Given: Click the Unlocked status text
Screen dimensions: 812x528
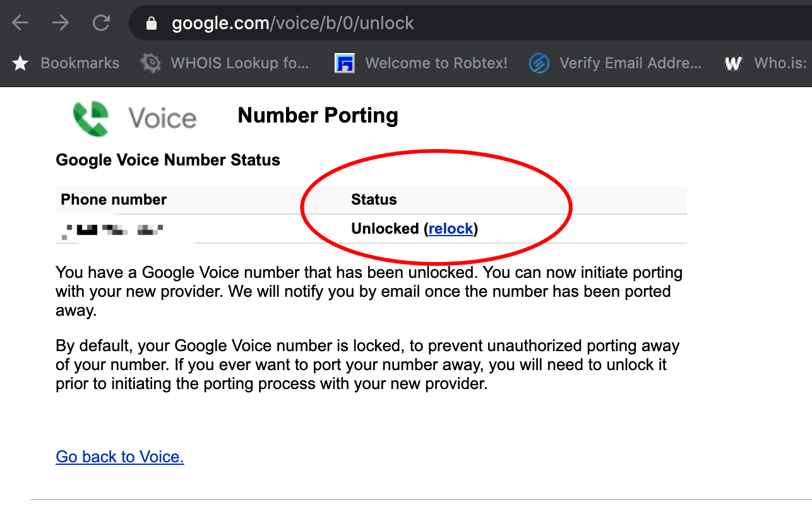Looking at the screenshot, I should click(385, 229).
